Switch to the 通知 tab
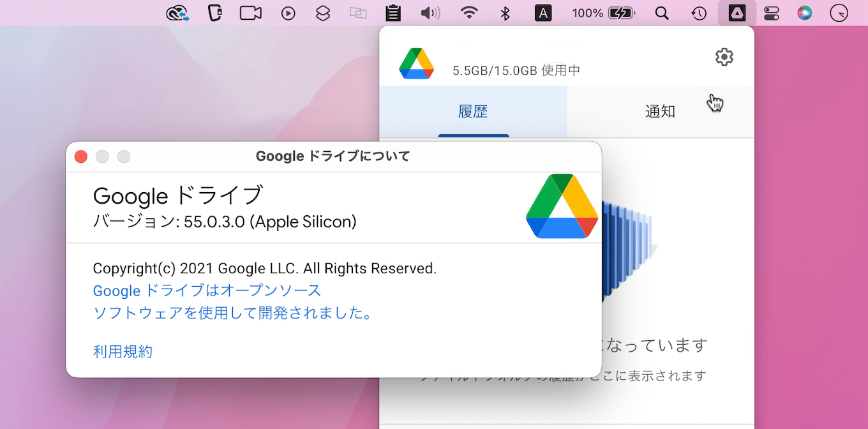Image resolution: width=868 pixels, height=429 pixels. coord(661,112)
